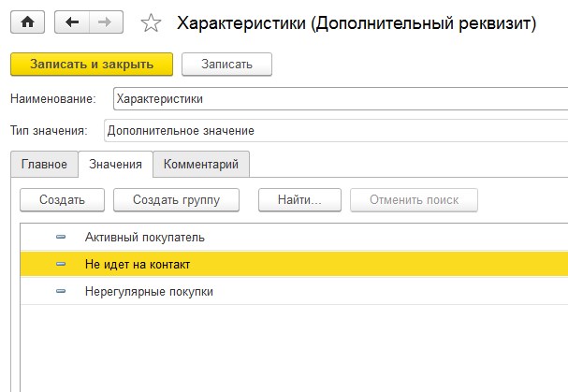Add to favorites with the star icon
568x392 pixels.
pyautogui.click(x=151, y=22)
